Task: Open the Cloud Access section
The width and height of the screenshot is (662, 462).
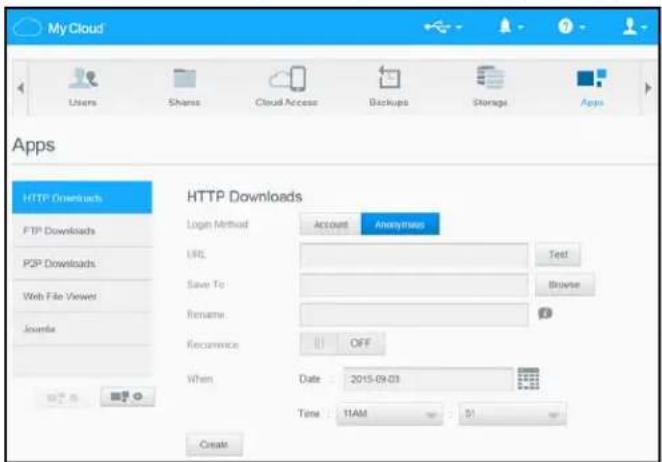Action: [x=287, y=87]
